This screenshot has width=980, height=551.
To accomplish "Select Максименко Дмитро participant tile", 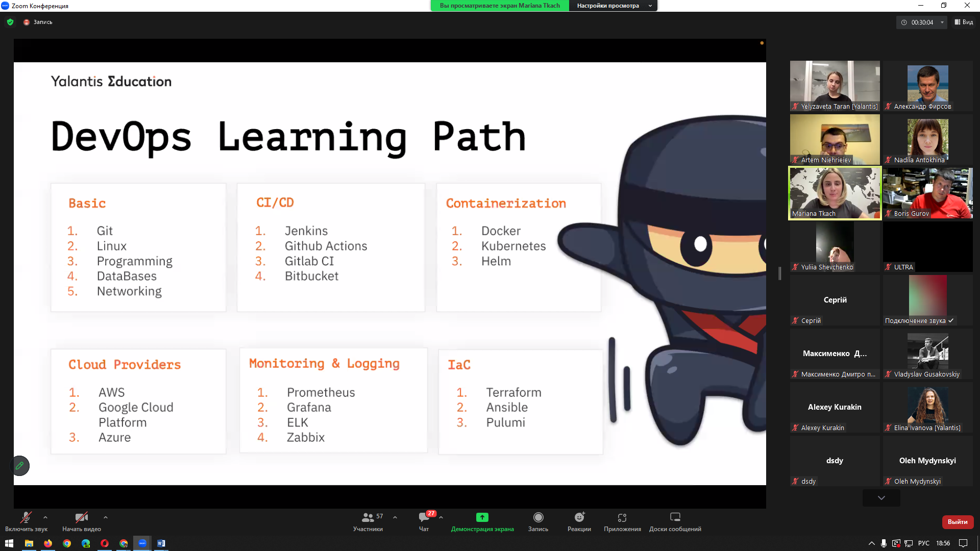I will [835, 354].
